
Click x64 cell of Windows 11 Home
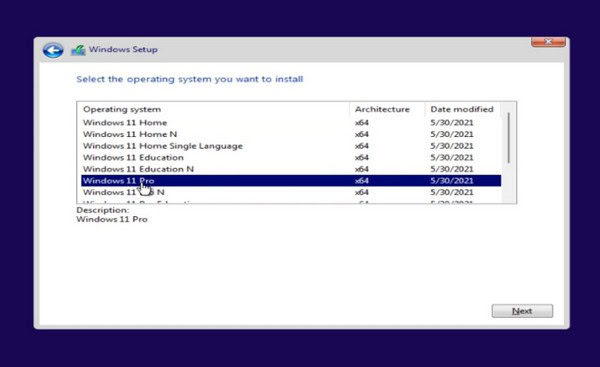pos(362,122)
